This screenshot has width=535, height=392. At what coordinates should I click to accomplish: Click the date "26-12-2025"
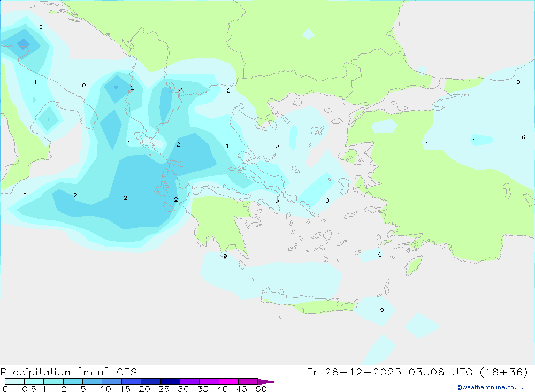tap(363, 372)
